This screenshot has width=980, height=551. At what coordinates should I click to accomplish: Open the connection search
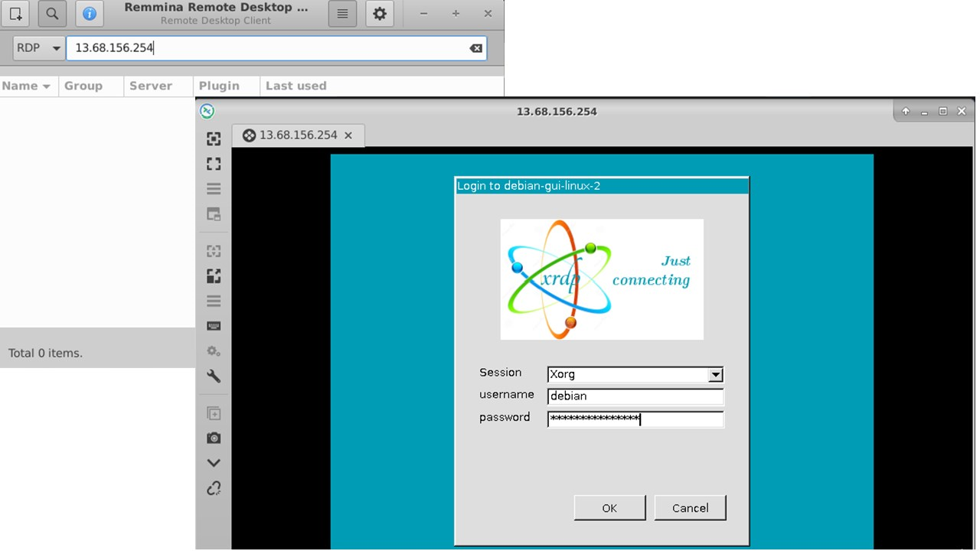[x=52, y=13]
